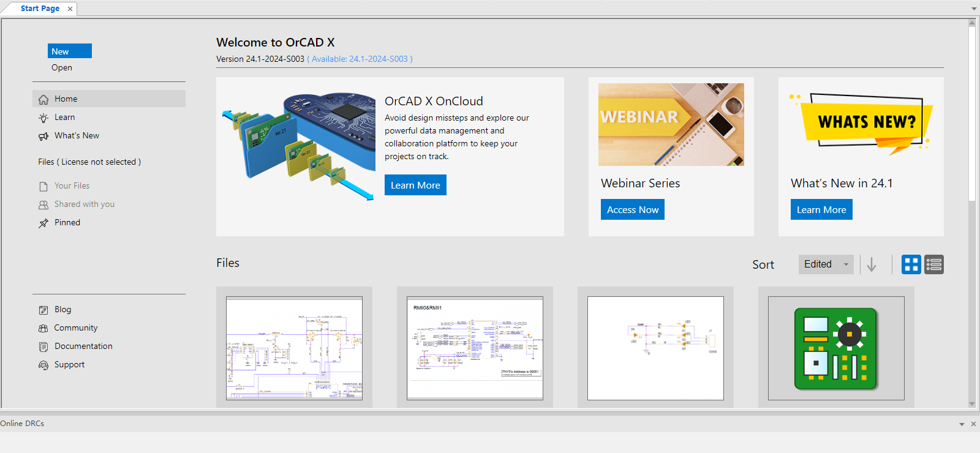
Task: Click the Community icon
Action: pyautogui.click(x=43, y=328)
